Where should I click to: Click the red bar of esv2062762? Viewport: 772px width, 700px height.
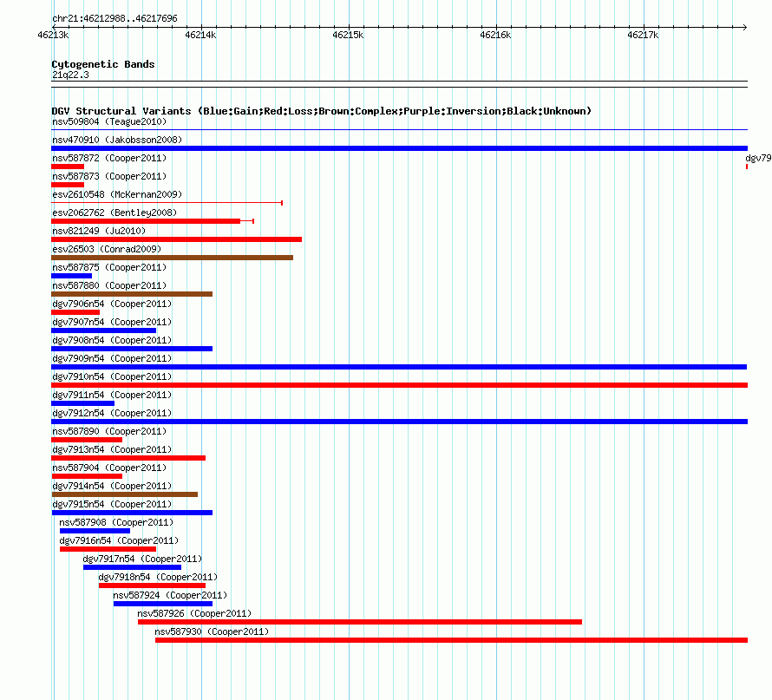(146, 221)
